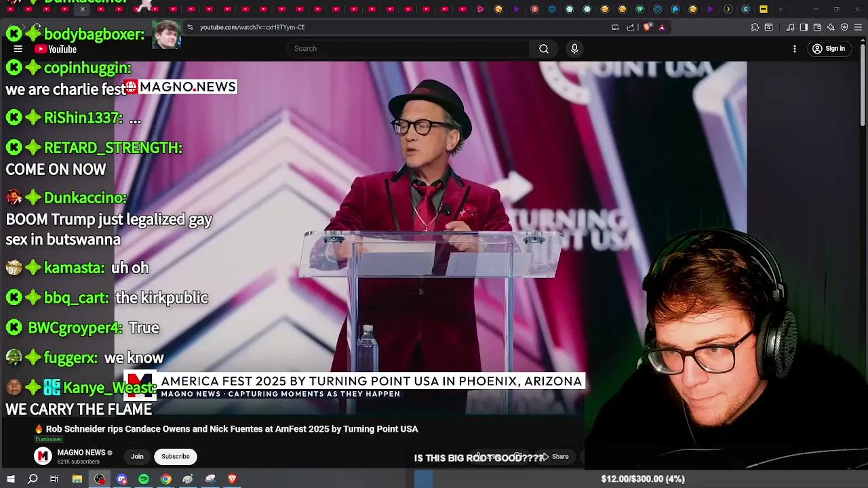Click chat username bbq_cart
This screenshot has width=868, height=488.
click(76, 298)
